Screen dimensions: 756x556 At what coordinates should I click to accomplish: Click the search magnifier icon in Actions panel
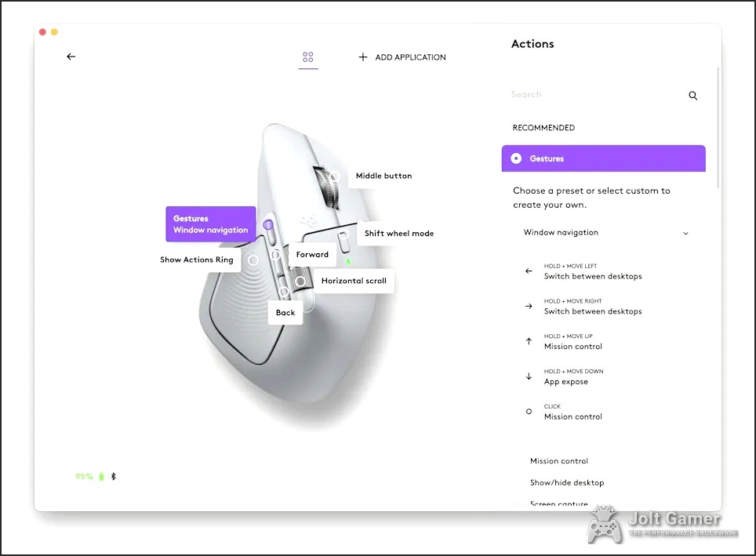click(692, 95)
